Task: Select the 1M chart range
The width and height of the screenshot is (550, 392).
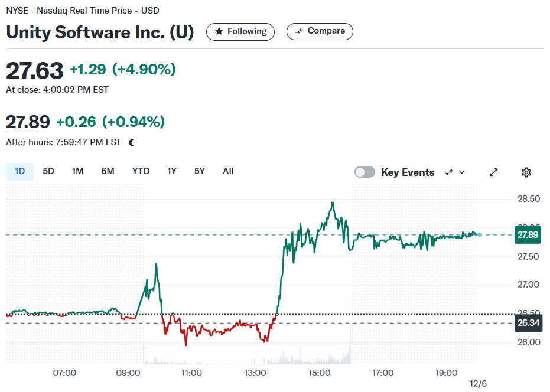Action: coord(77,171)
